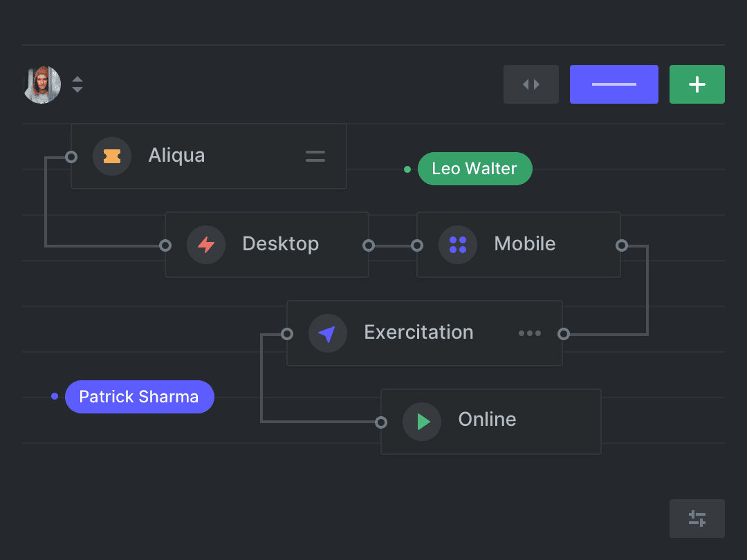Screen dimensions: 747x560
Task: Open the hamburger menu on the Aliqua node
Action: point(315,156)
